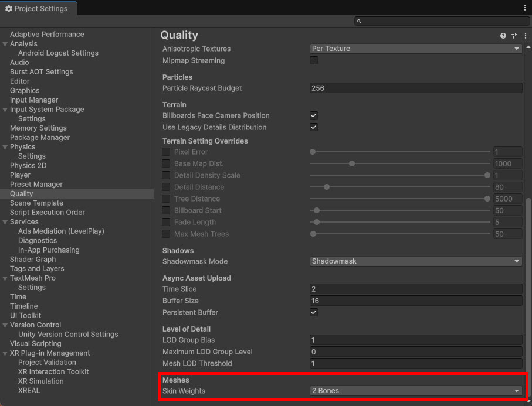Open the Skin Weights dropdown

coord(416,391)
